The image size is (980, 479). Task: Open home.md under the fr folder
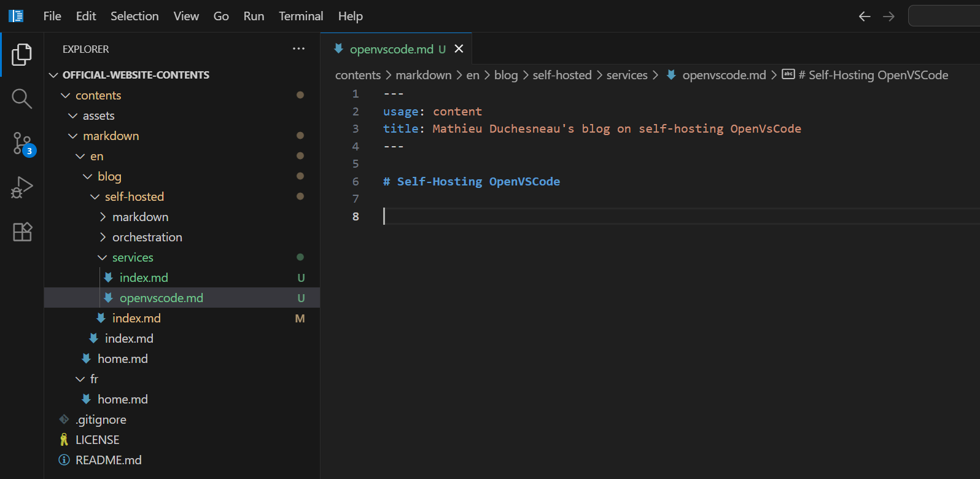coord(182,399)
